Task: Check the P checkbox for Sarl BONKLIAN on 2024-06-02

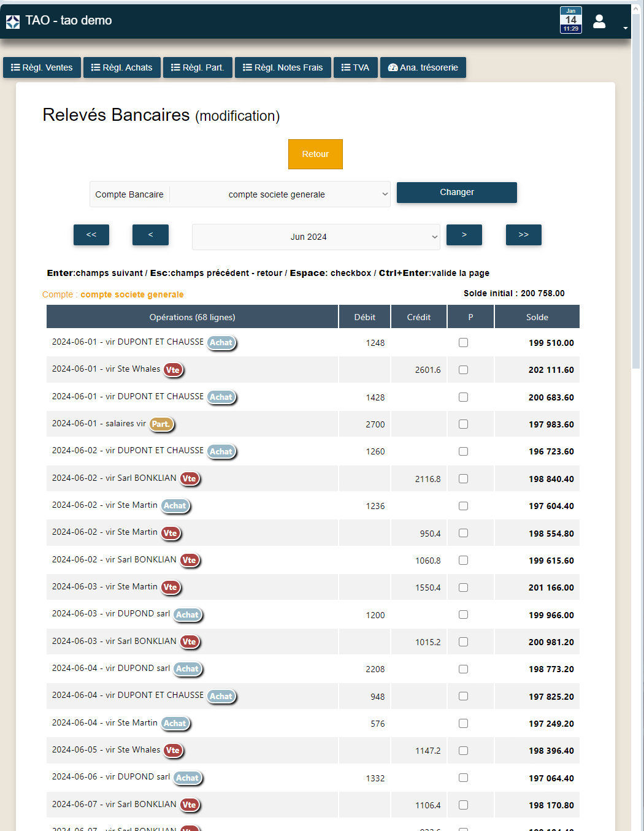Action: (x=463, y=478)
